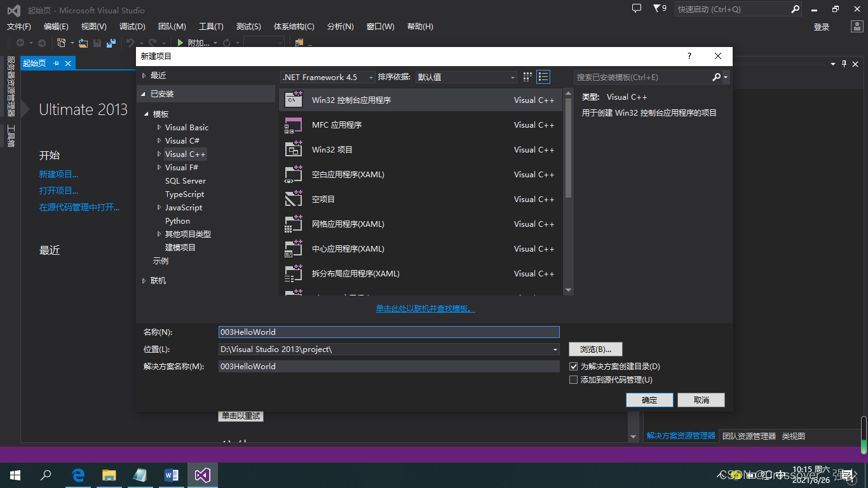Click the 浏览(B)... button
Viewport: 868px width, 488px height.
pyautogui.click(x=595, y=349)
